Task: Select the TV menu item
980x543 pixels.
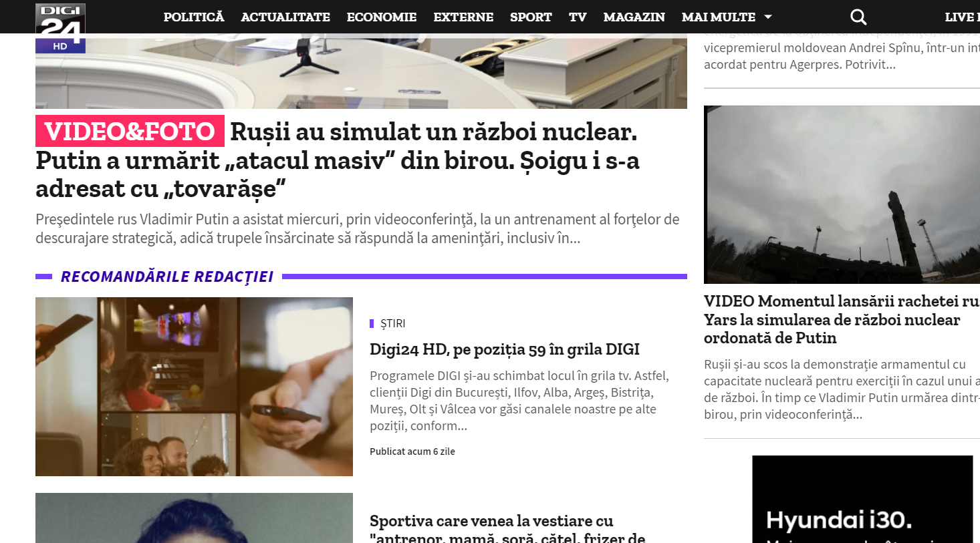Action: click(578, 17)
